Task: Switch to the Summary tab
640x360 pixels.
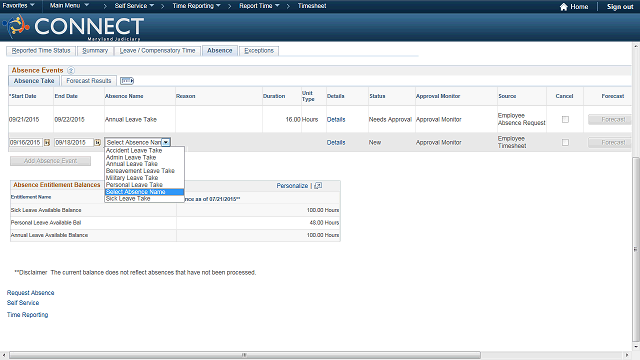Action: pyautogui.click(x=95, y=51)
